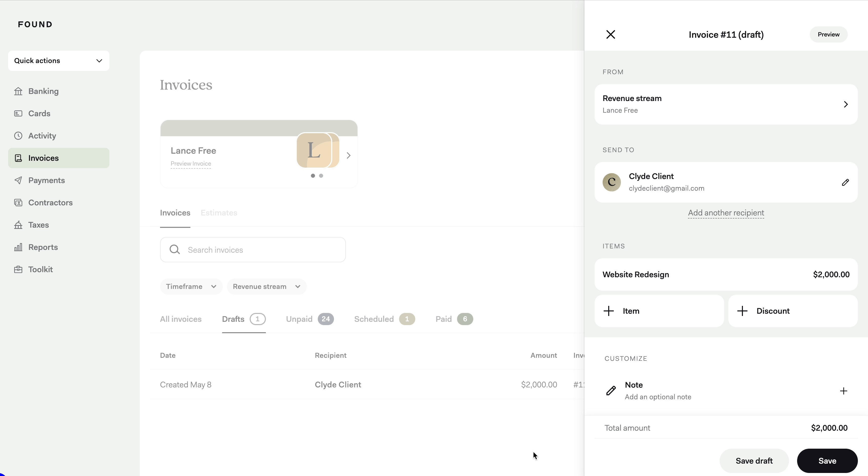Expand the Quick actions dropdown

click(59, 61)
